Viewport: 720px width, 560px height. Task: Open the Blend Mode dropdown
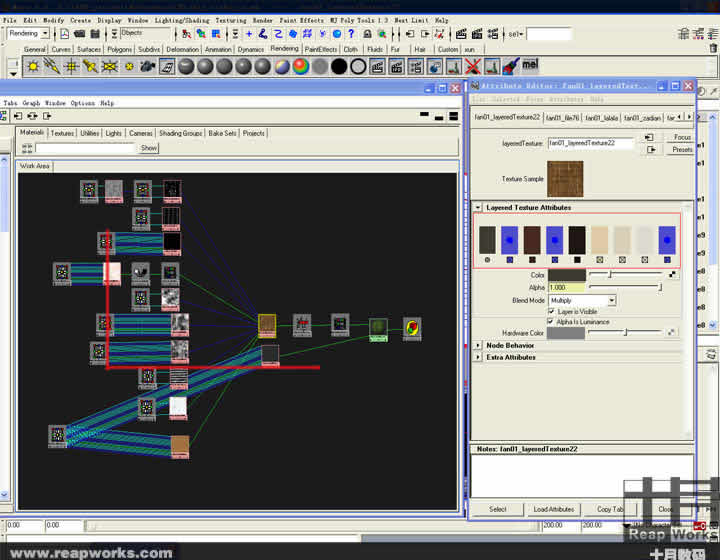[582, 300]
